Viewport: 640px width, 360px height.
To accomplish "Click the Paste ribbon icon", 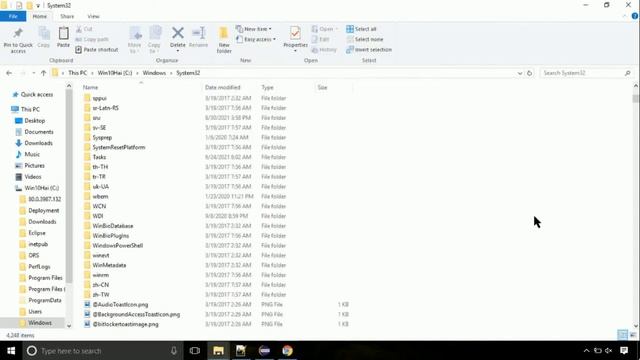I will (63, 33).
